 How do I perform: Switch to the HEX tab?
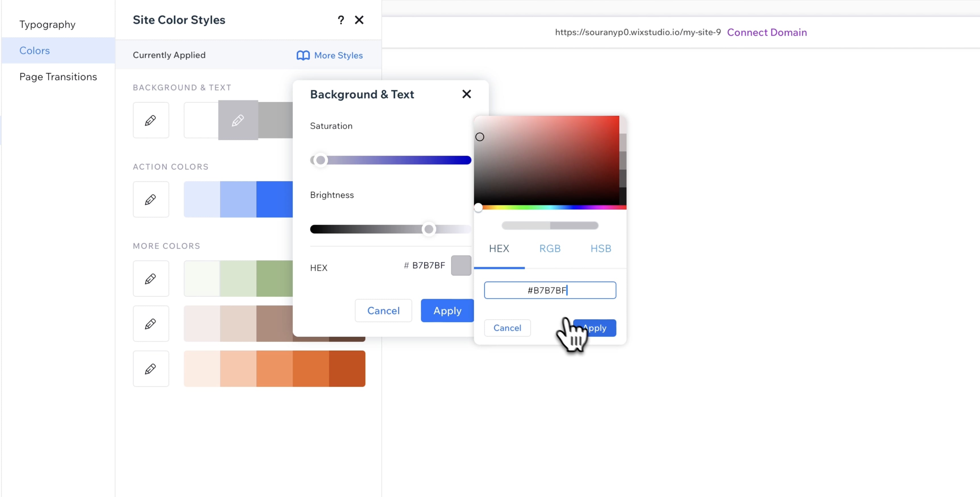point(499,248)
